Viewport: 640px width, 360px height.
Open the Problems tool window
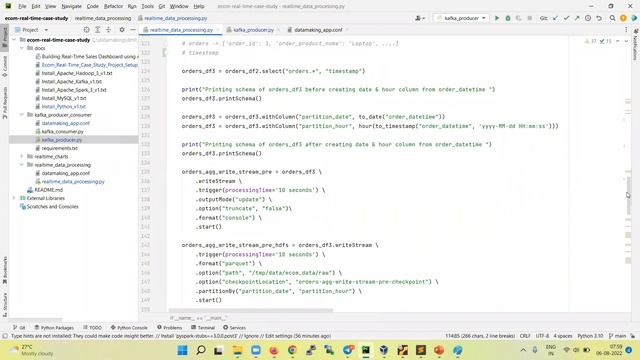[x=169, y=327]
